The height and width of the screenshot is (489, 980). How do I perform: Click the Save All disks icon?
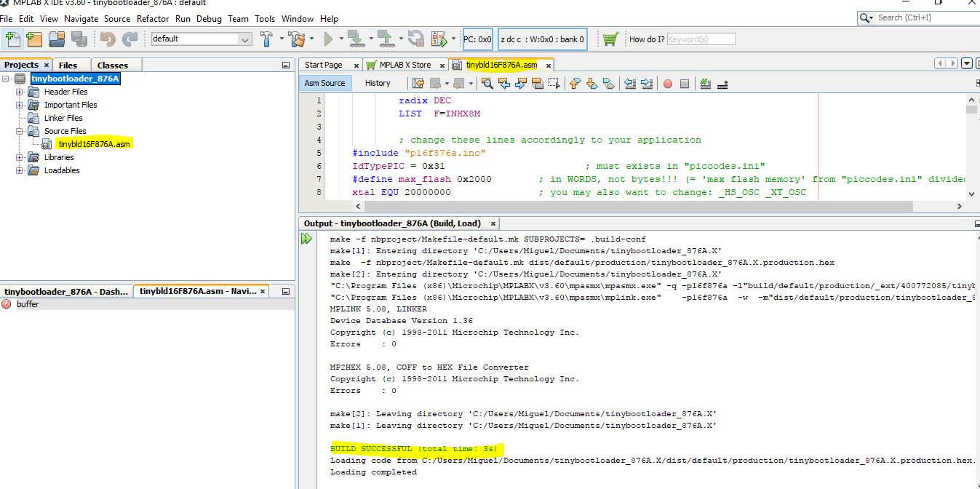click(x=79, y=39)
